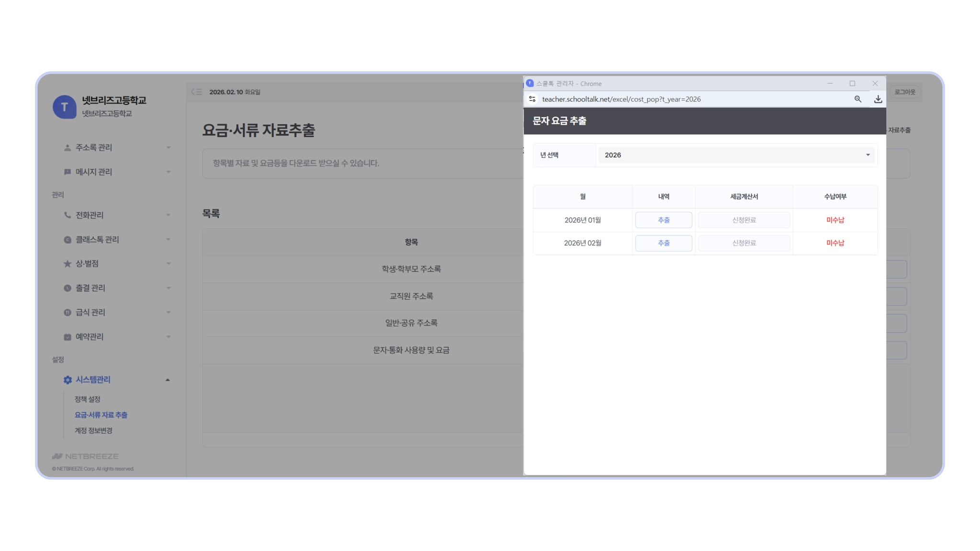The image size is (980, 551).
Task: Click 추출 button for 2026년 01월
Action: pyautogui.click(x=663, y=220)
